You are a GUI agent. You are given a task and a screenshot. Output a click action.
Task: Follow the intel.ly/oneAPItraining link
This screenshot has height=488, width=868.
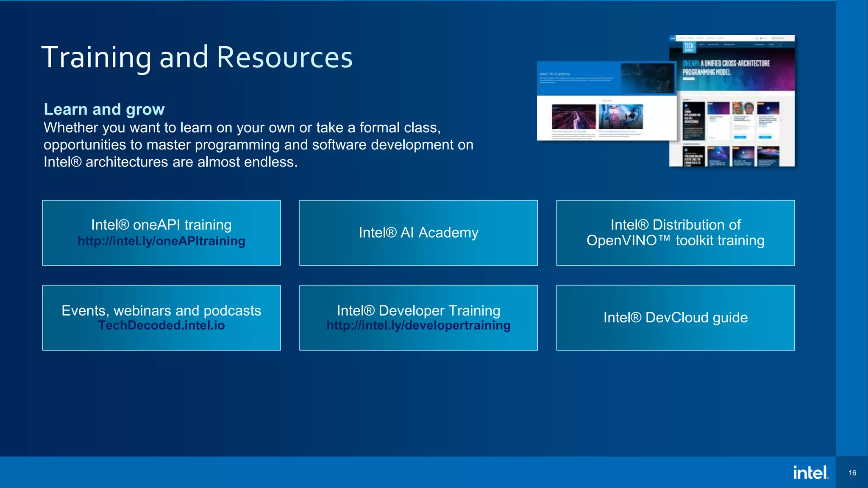(x=161, y=241)
